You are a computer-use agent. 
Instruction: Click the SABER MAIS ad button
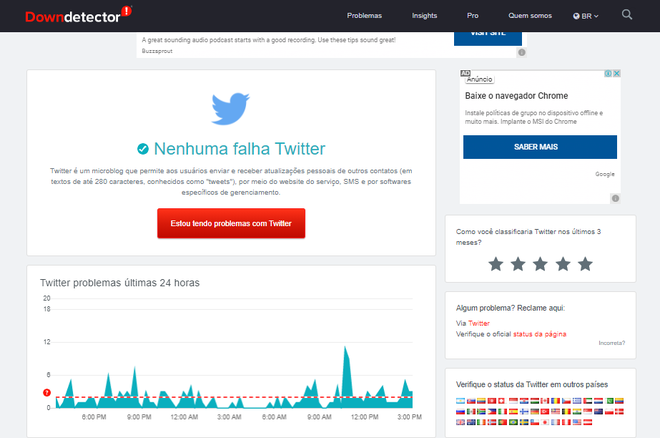pos(540,147)
